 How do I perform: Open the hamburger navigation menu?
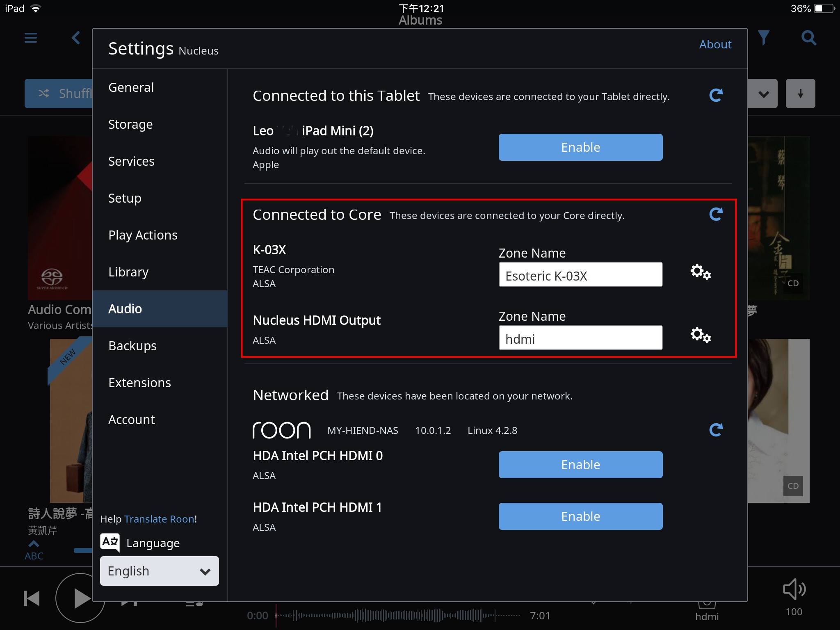(x=31, y=38)
